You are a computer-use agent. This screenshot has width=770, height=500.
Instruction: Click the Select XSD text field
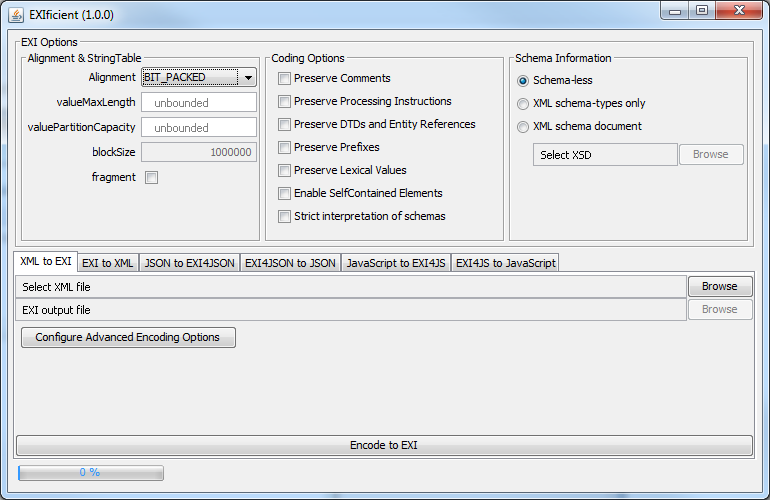605,155
